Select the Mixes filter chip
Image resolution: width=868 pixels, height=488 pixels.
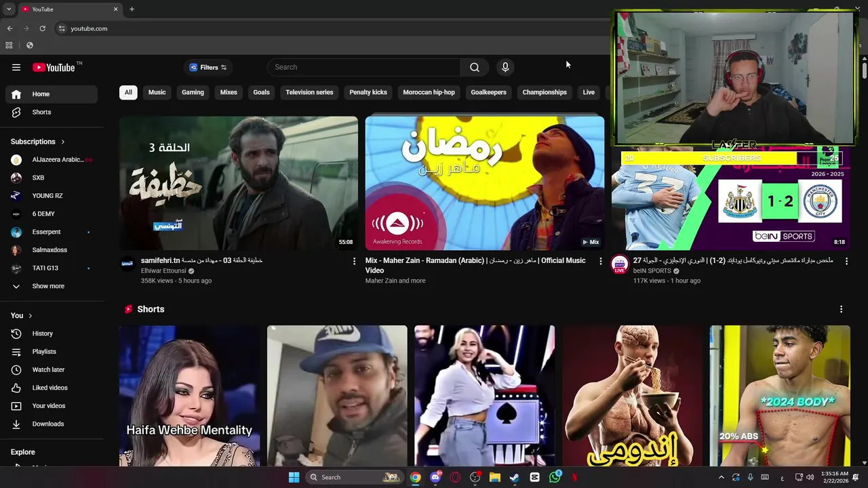229,92
